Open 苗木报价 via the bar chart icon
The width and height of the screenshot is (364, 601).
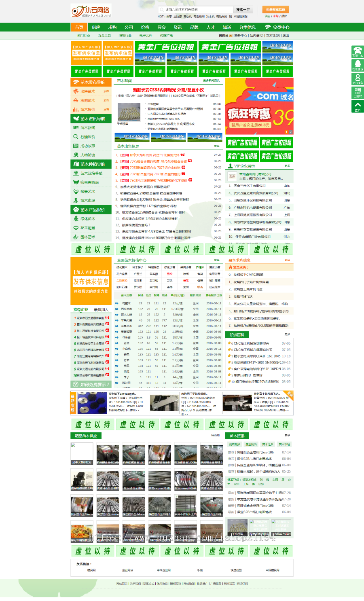[x=76, y=109]
